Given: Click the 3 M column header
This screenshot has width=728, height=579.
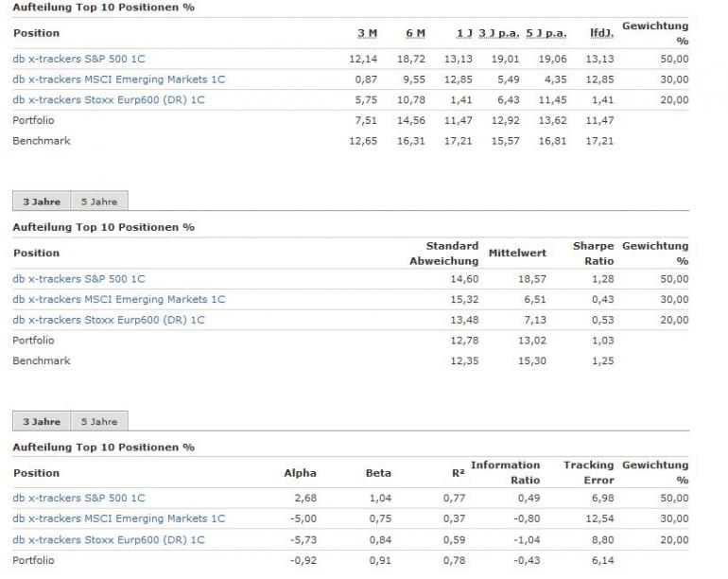Looking at the screenshot, I should pos(367,34).
